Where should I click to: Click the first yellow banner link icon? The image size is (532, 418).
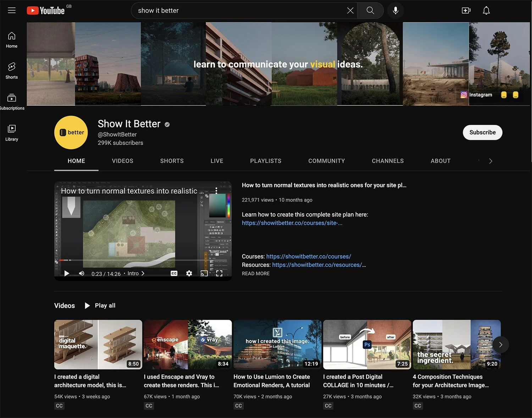(504, 95)
